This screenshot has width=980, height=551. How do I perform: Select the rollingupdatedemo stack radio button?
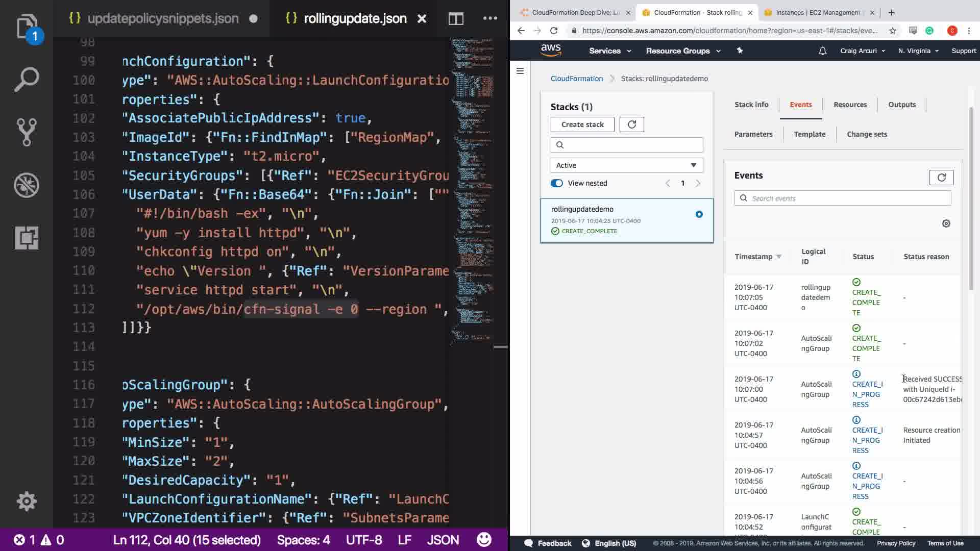coord(699,214)
